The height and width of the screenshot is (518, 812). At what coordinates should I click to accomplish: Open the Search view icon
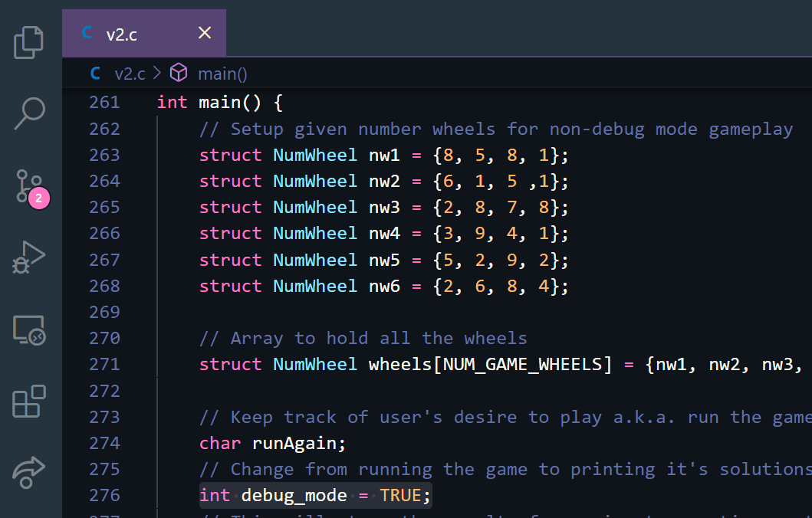pos(30,113)
